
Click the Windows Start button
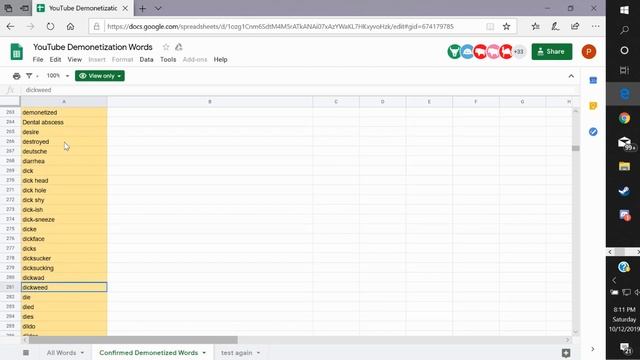pyautogui.click(x=624, y=10)
